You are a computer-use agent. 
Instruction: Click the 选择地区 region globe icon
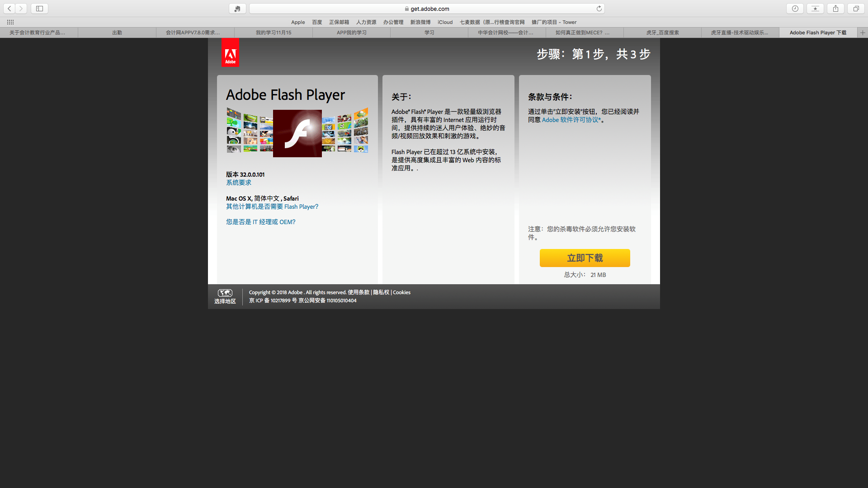point(225,293)
